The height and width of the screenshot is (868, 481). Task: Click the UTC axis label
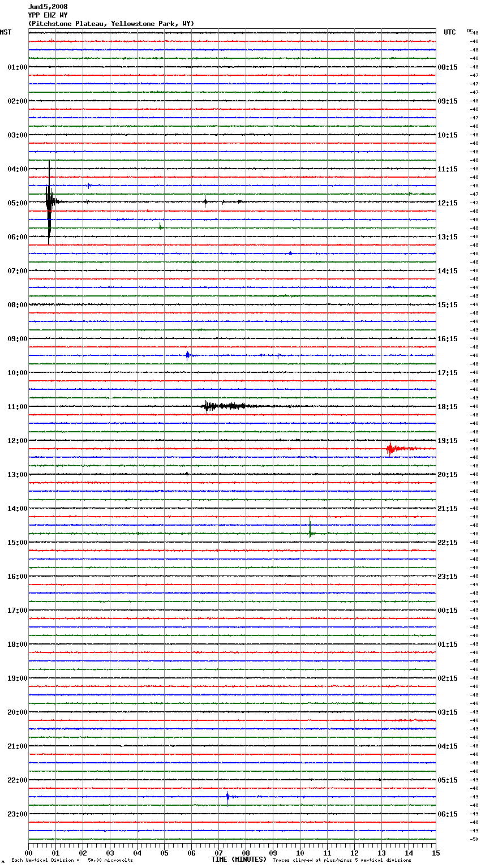pyautogui.click(x=449, y=32)
